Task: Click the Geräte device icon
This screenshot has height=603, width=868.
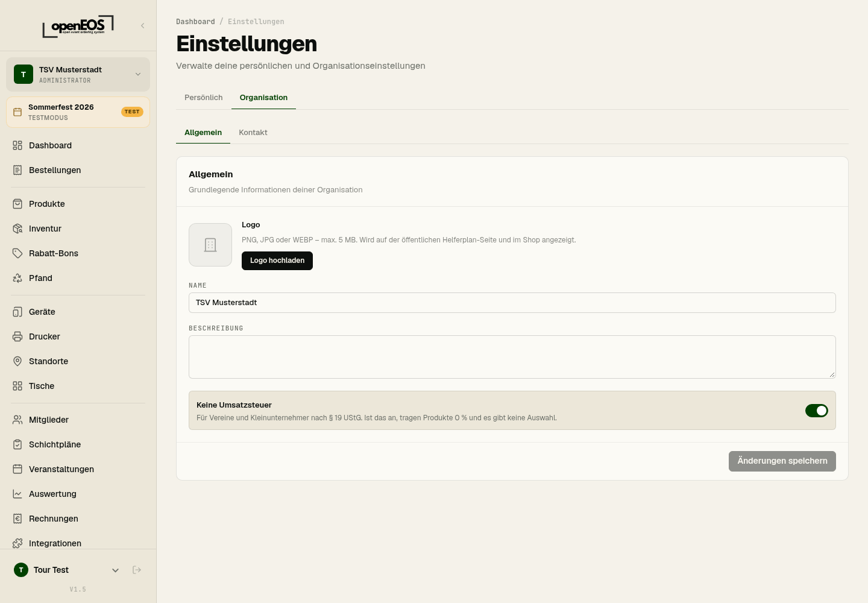Action: pyautogui.click(x=17, y=312)
